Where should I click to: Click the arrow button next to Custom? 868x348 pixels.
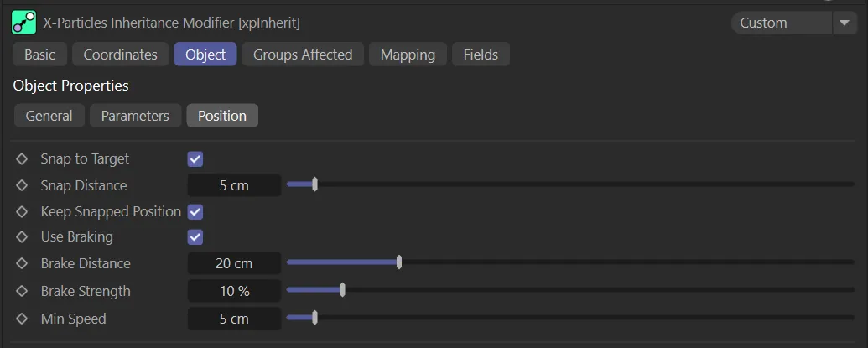[x=844, y=23]
